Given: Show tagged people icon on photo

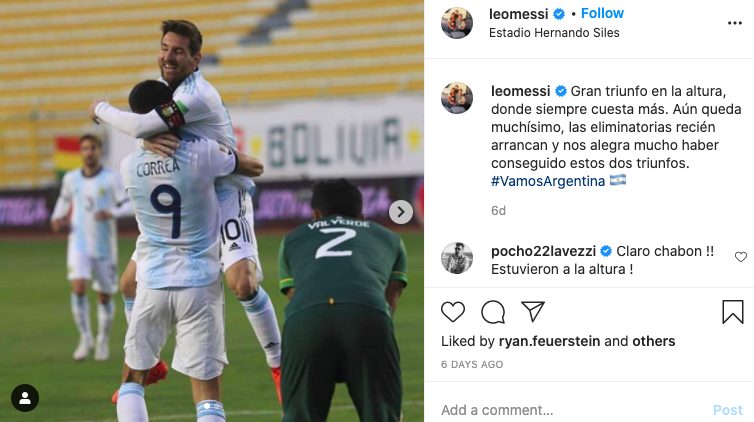Looking at the screenshot, I should pos(25,398).
